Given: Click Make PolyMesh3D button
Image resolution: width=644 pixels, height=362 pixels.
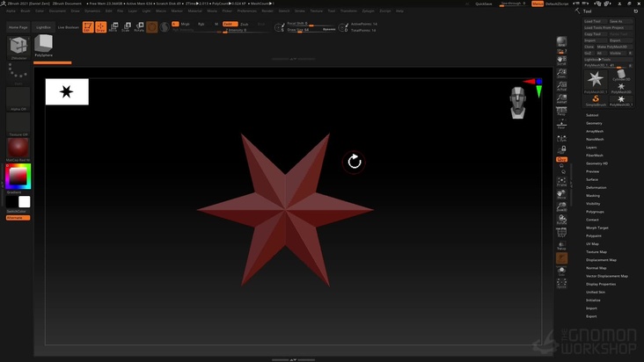Looking at the screenshot, I should pyautogui.click(x=618, y=46).
